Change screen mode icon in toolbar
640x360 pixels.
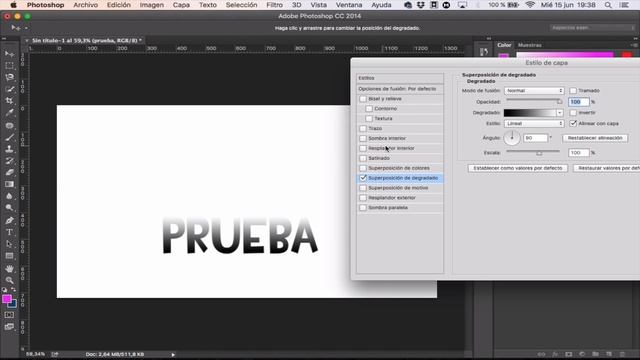[9, 327]
